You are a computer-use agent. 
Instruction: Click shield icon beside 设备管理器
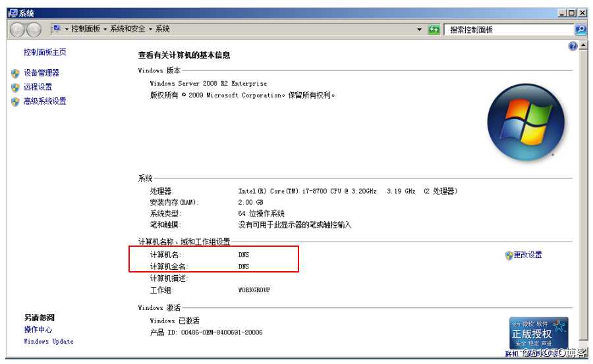point(15,73)
